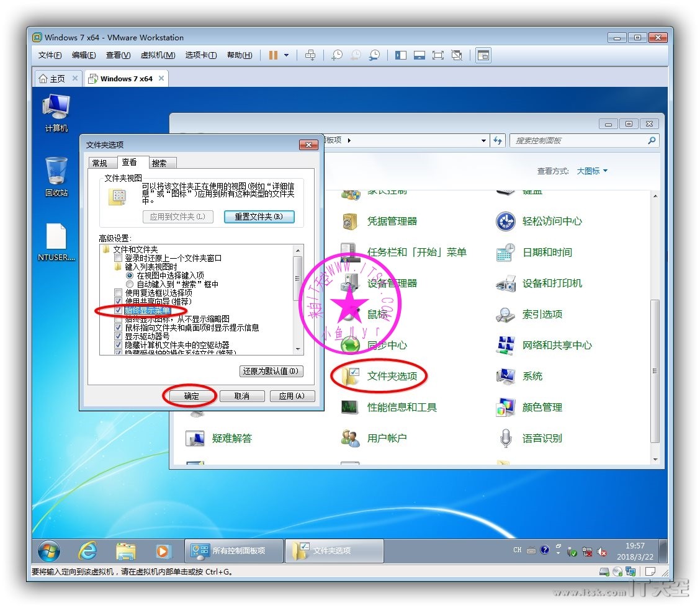
Task: Toggle the 显示驱动器号 checkbox
Action: 118,336
